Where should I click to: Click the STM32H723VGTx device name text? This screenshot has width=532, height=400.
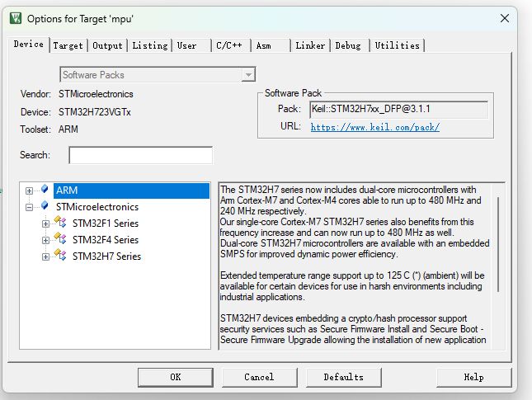95,112
